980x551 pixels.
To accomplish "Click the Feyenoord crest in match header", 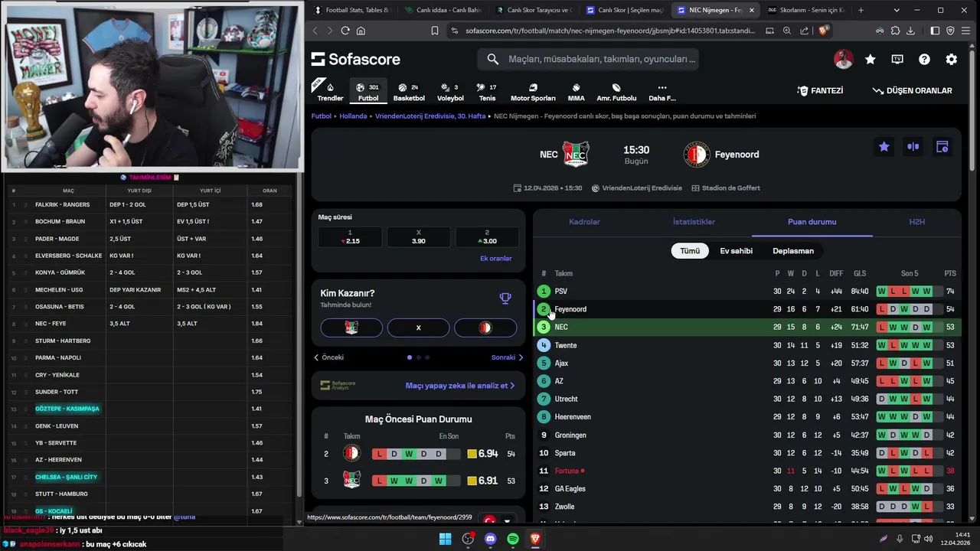I will pyautogui.click(x=697, y=155).
